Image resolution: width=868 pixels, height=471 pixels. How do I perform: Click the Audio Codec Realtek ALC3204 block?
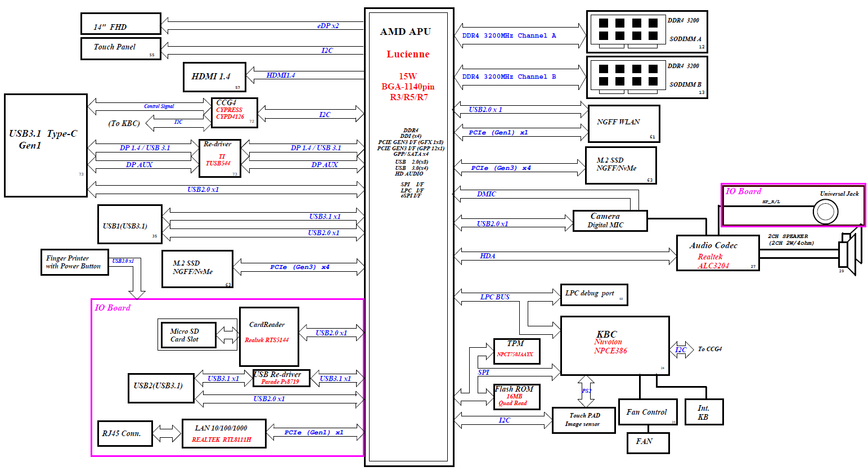(717, 253)
